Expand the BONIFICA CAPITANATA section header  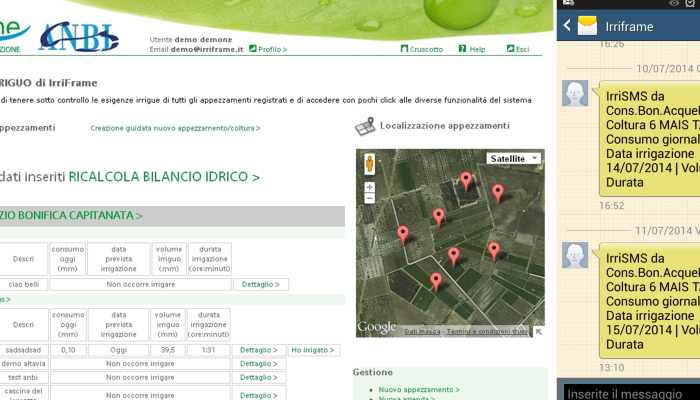click(172, 216)
